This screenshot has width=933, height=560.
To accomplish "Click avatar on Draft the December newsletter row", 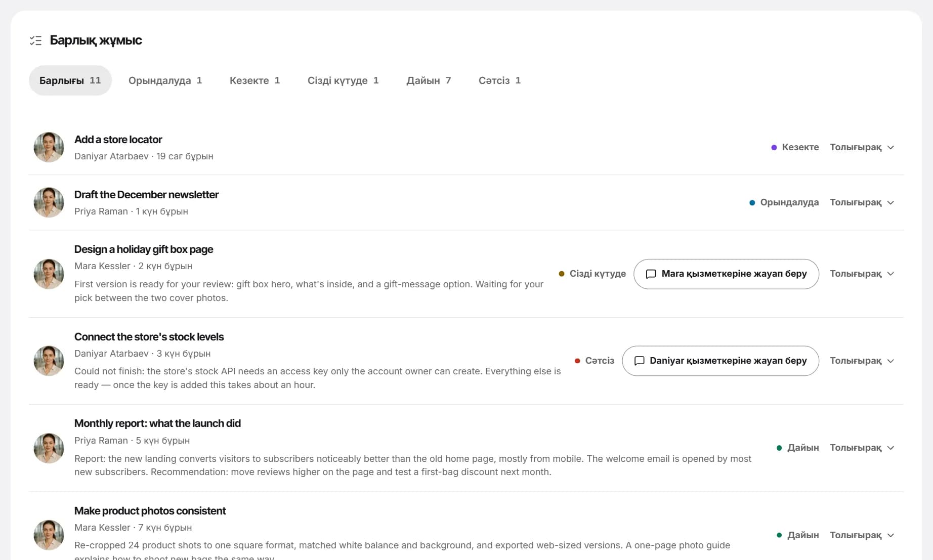I will tap(49, 202).
